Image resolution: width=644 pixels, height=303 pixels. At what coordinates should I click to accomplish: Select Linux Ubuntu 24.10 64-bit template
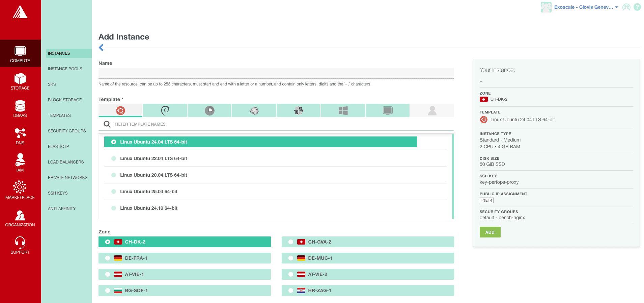coord(275,208)
